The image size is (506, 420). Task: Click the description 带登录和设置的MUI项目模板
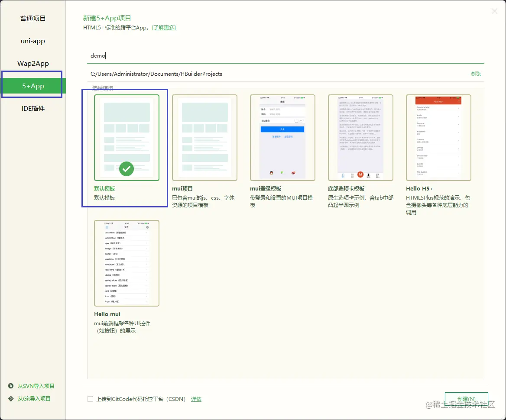[282, 201]
